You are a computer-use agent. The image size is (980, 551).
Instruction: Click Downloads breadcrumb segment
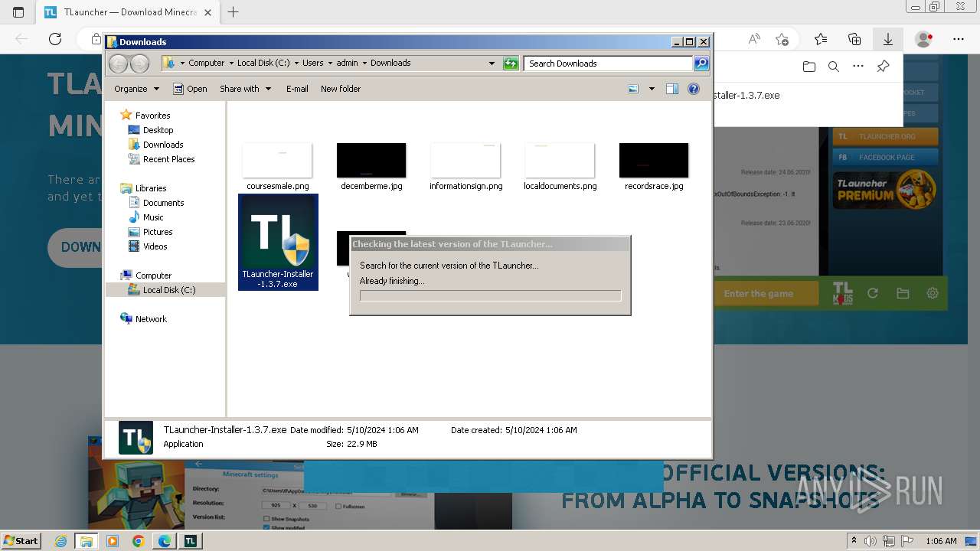(390, 63)
